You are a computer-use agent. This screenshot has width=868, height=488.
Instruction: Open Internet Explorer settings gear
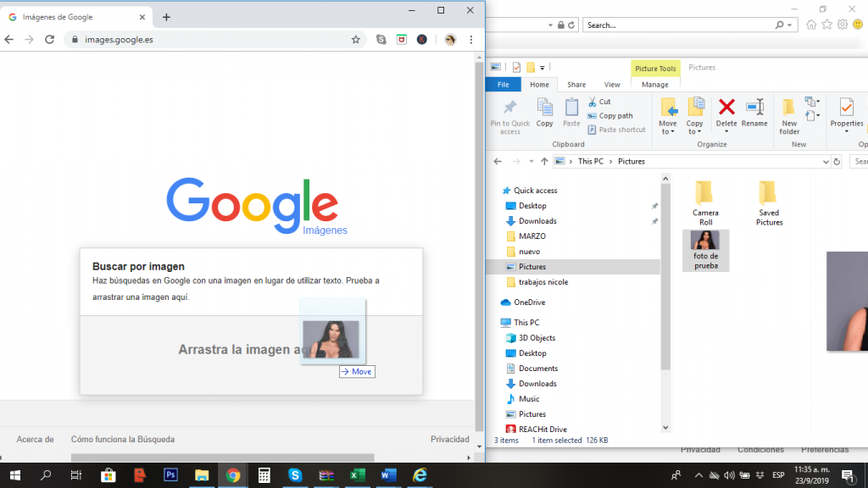coord(842,25)
